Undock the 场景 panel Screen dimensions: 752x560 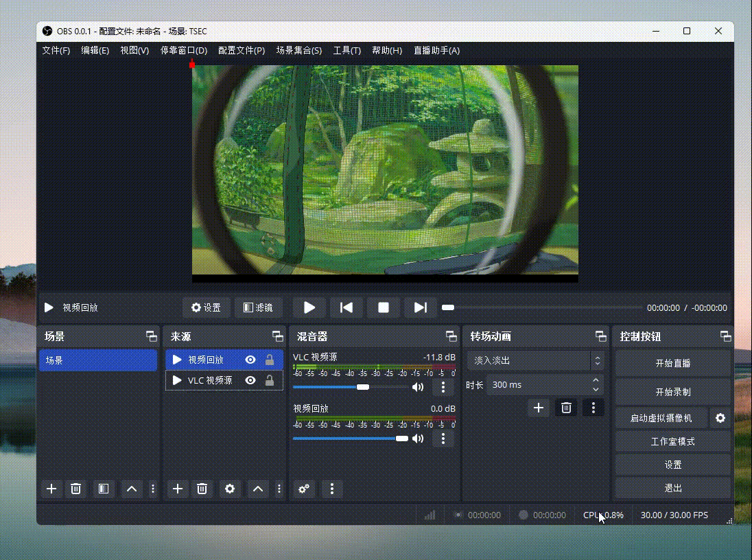tap(152, 336)
